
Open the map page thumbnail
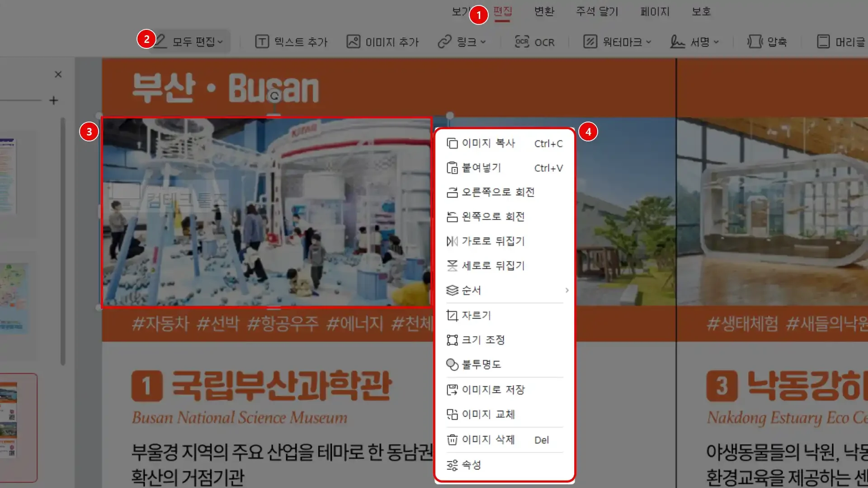14,298
